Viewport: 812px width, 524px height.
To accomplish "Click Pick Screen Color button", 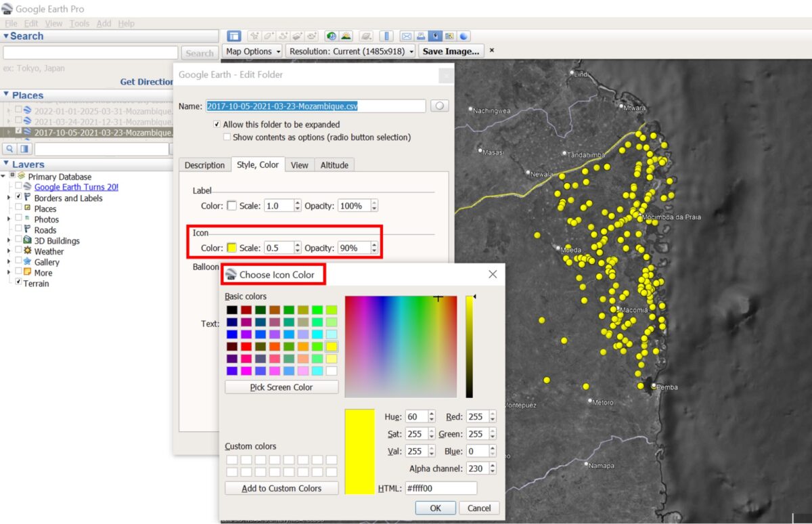I will [281, 387].
